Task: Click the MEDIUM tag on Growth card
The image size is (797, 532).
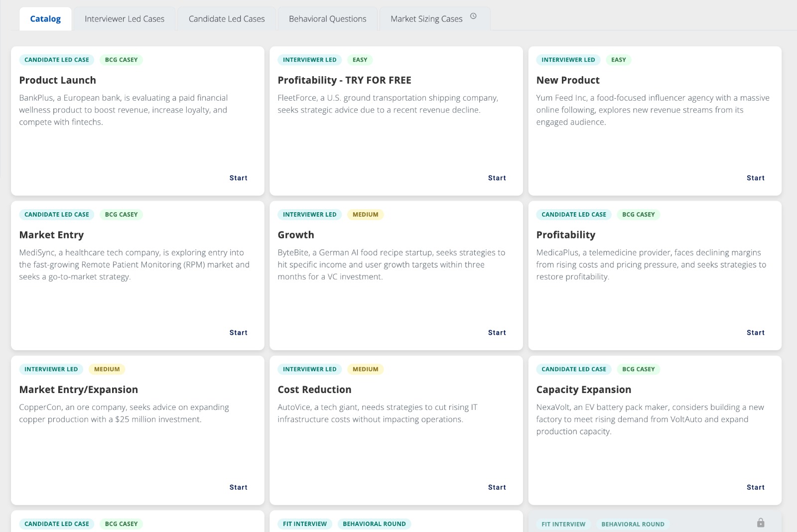Action: 365,215
